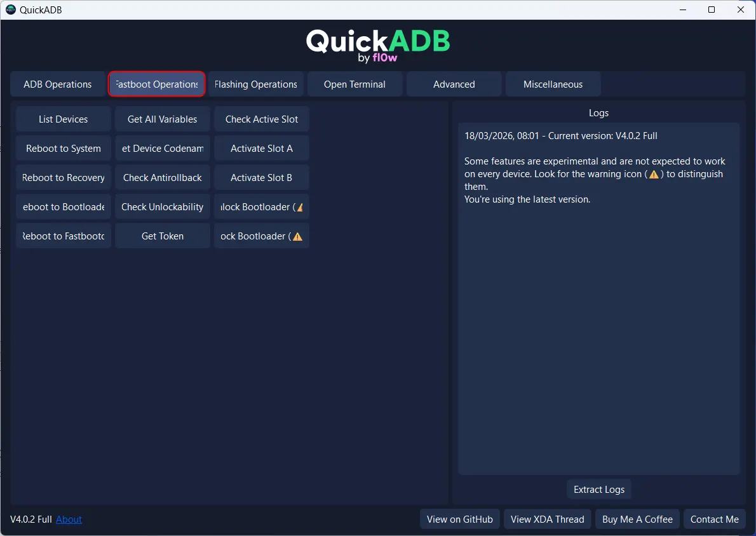Switch to Flashing Operations tab
756x536 pixels.
point(255,84)
